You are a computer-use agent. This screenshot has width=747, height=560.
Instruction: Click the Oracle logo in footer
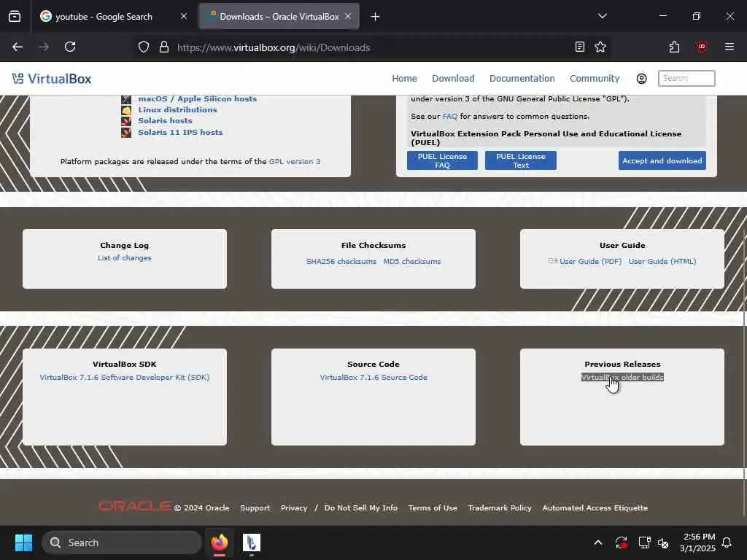134,506
